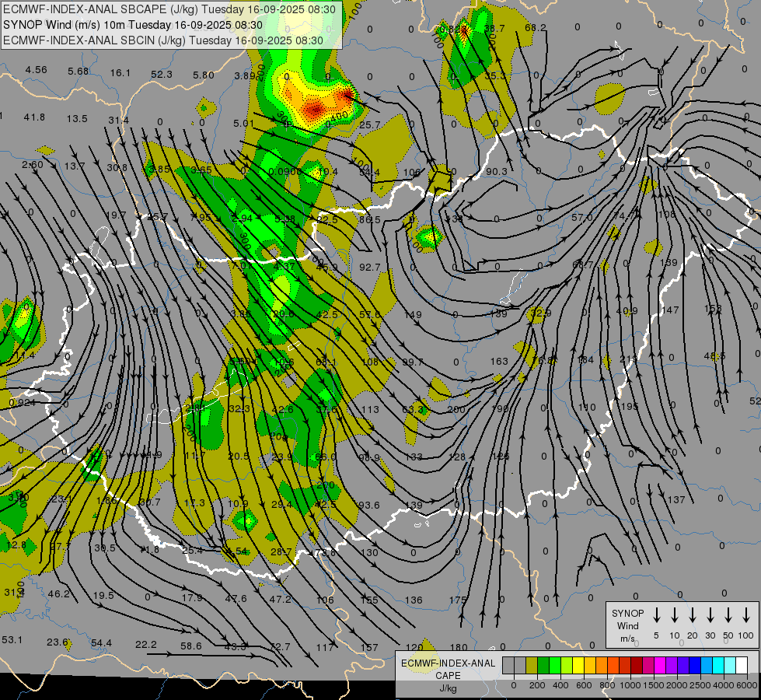Click the 'CAPE' label in color legend

448,675
